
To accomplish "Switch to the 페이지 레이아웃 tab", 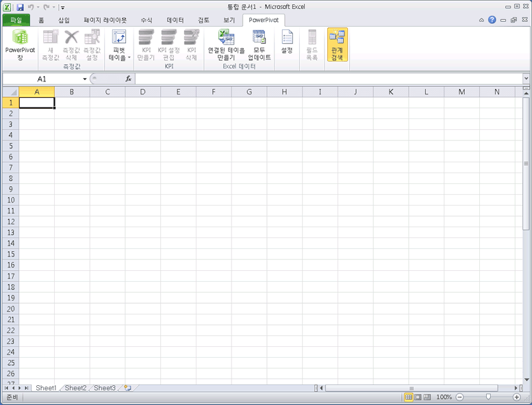I will pos(105,21).
